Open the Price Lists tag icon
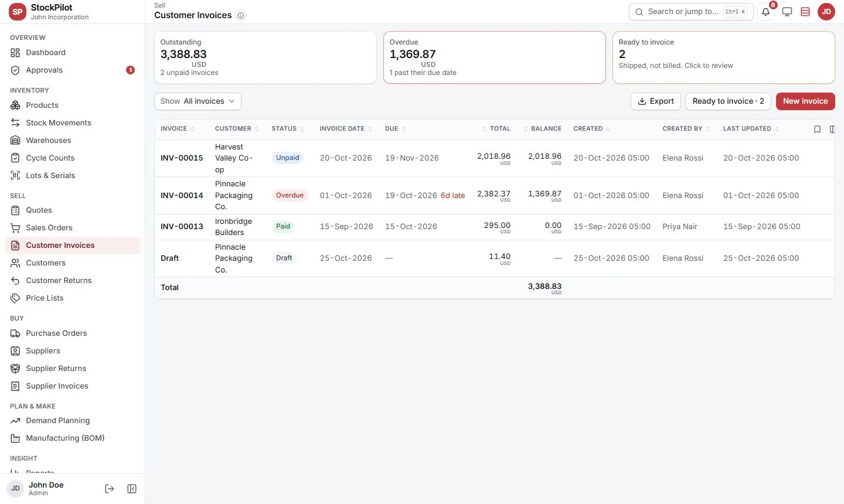Screen dimensions: 844x504 click(x=15, y=298)
